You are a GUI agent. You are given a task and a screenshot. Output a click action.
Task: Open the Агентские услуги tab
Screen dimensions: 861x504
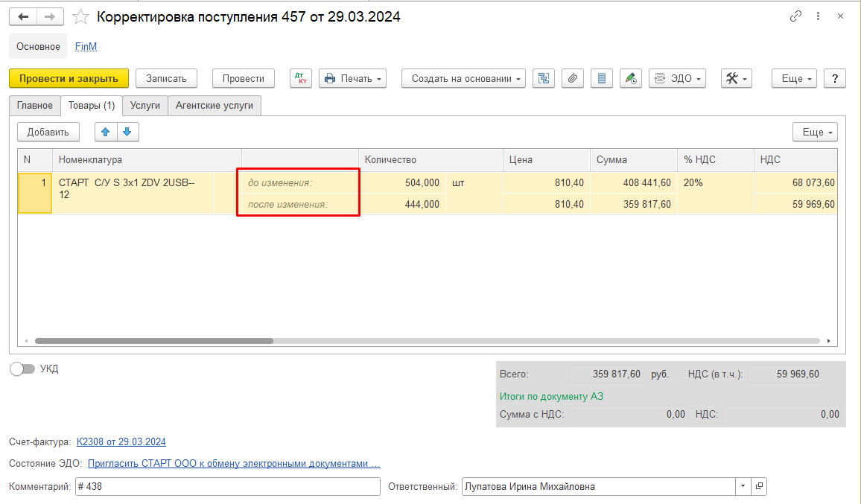[x=214, y=106]
